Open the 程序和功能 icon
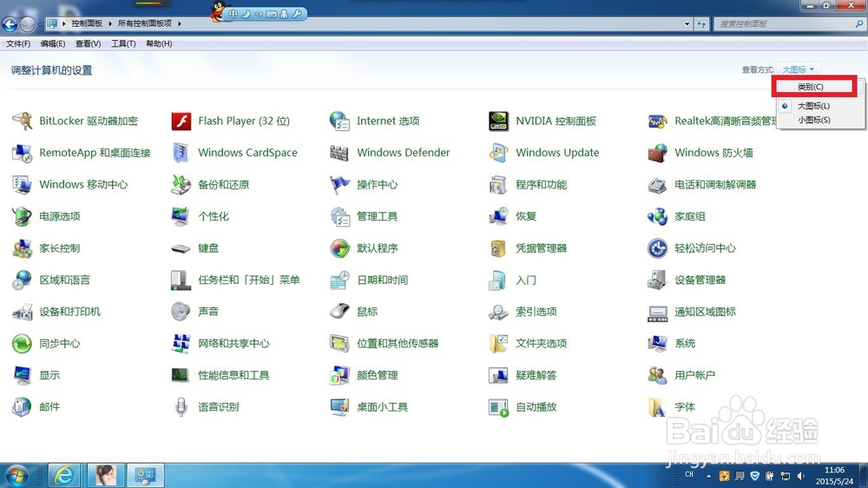This screenshot has width=868, height=488. (498, 184)
